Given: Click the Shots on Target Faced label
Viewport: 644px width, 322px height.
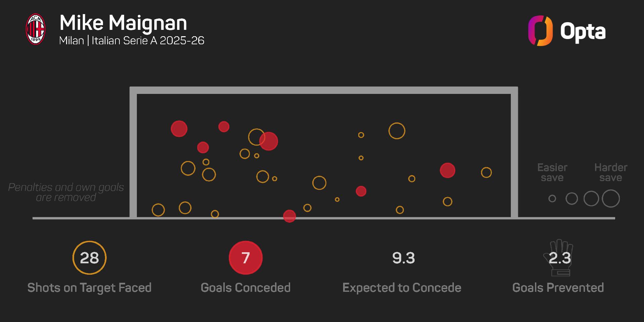Looking at the screenshot, I should point(89,287).
